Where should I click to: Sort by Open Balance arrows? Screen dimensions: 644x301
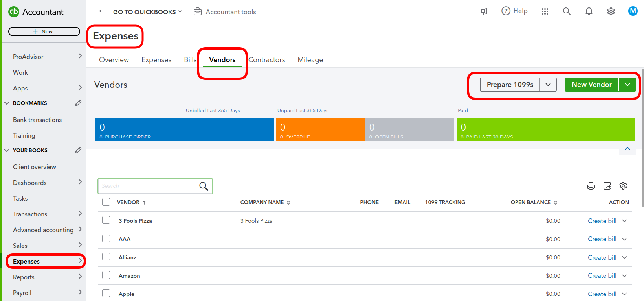click(556, 203)
